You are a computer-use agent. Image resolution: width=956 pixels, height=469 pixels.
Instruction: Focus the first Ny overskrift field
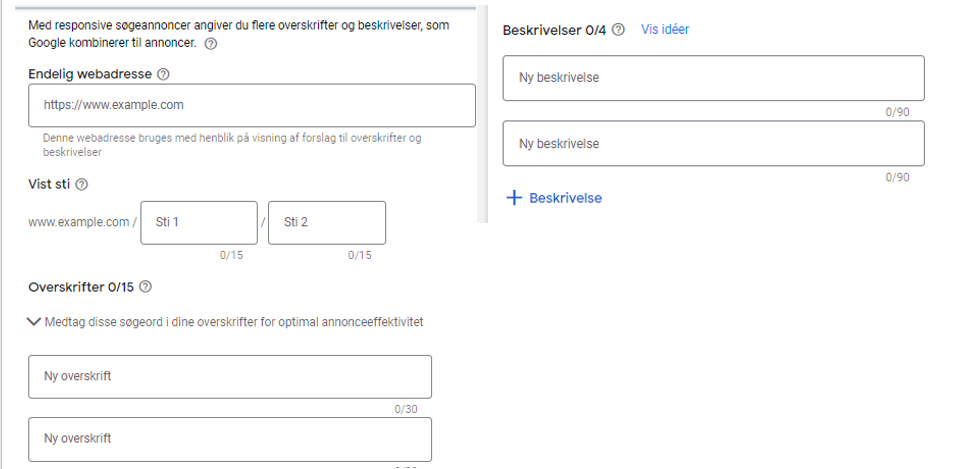(x=230, y=377)
